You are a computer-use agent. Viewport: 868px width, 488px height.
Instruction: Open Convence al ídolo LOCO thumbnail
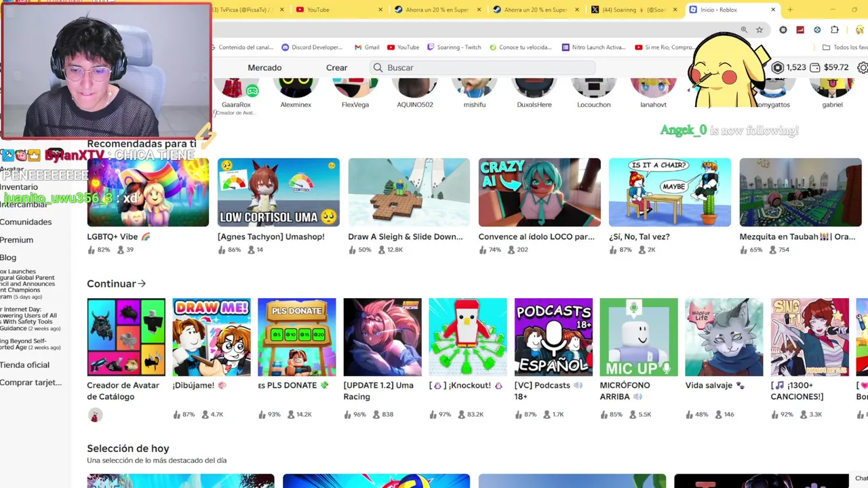coord(539,192)
